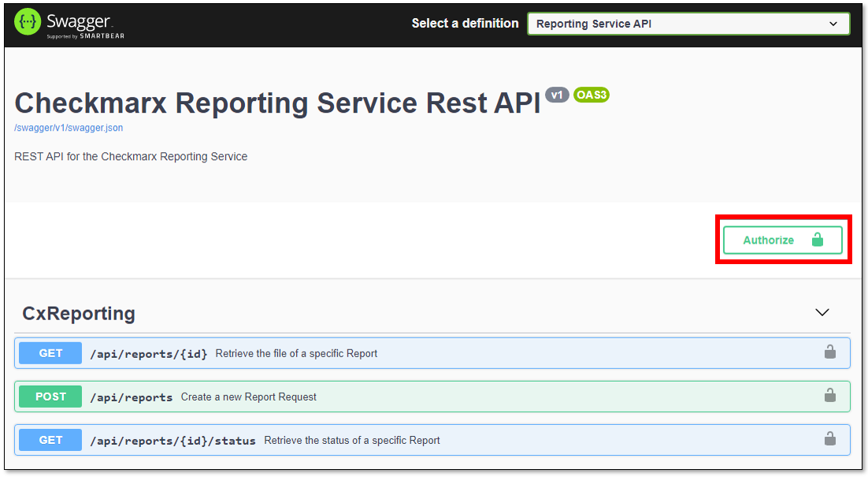868x477 pixels.
Task: Open the /swagger/v1/swagger.json link
Action: coord(69,128)
